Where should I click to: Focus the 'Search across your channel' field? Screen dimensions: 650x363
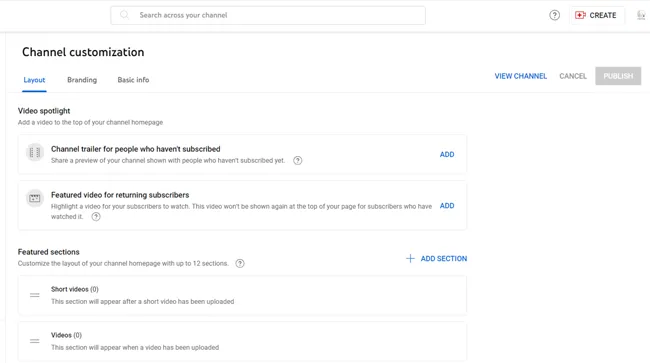click(268, 15)
